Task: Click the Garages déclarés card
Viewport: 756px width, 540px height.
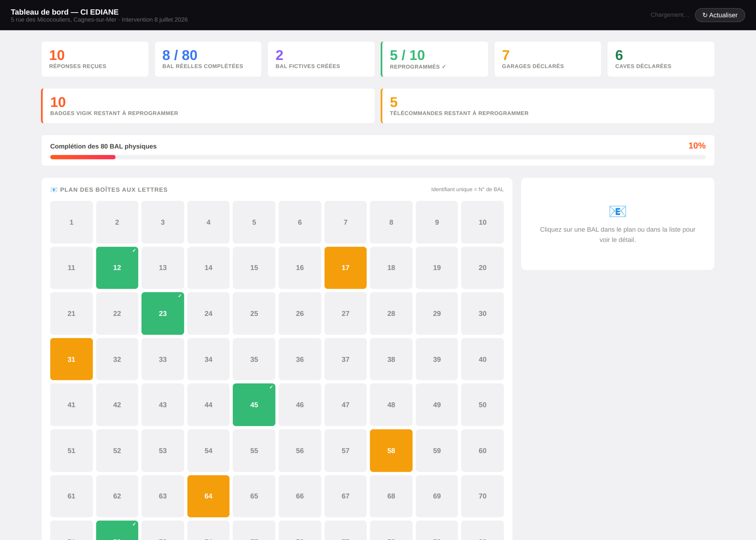Action: (548, 59)
